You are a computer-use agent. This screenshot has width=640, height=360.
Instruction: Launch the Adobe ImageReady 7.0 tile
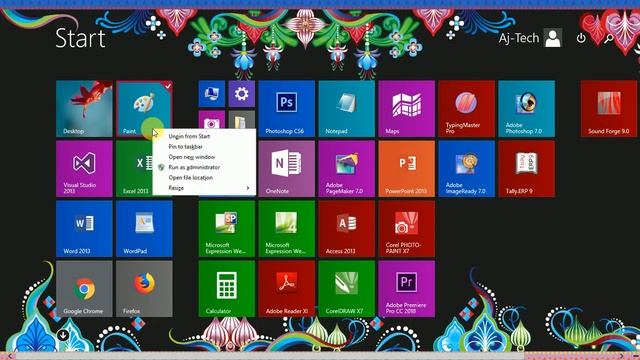(467, 169)
